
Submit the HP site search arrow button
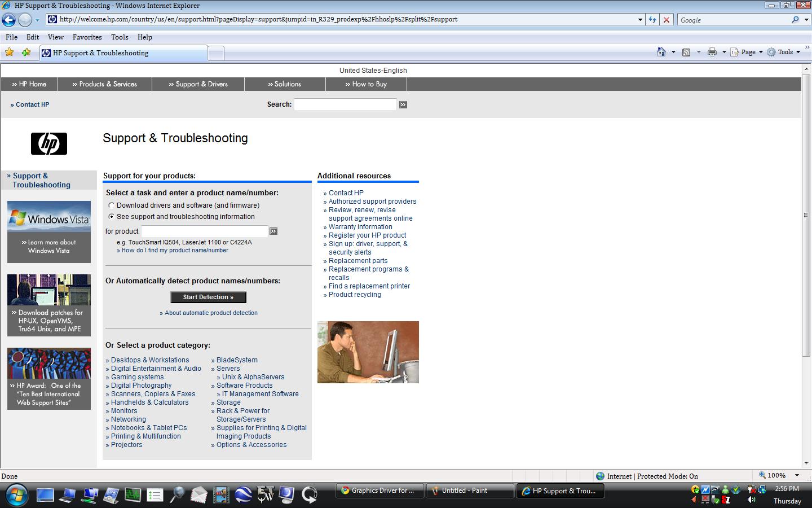[x=403, y=104]
